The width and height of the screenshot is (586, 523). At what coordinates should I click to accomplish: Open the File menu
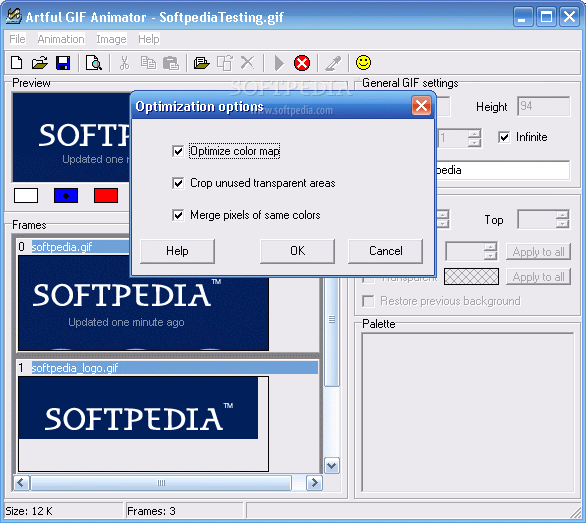17,39
